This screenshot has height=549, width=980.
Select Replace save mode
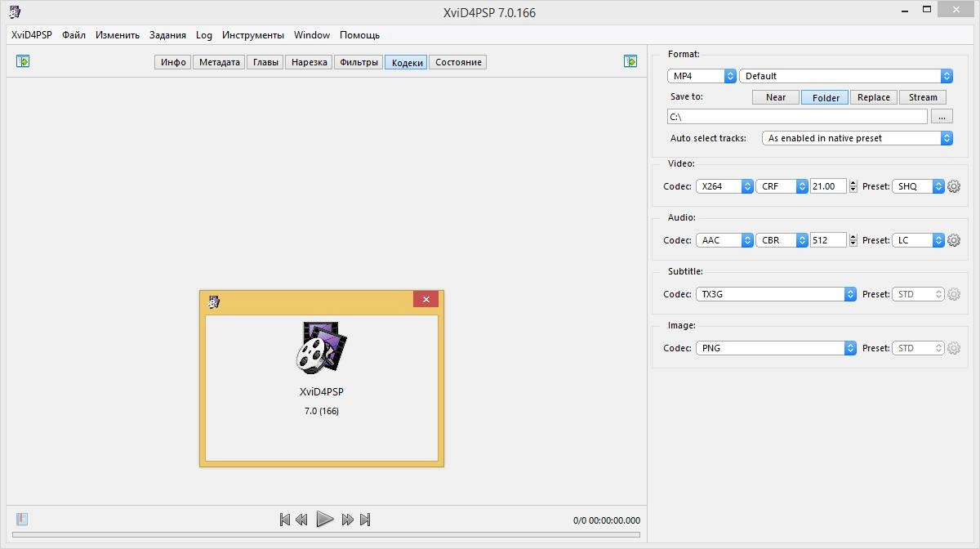[x=874, y=97]
